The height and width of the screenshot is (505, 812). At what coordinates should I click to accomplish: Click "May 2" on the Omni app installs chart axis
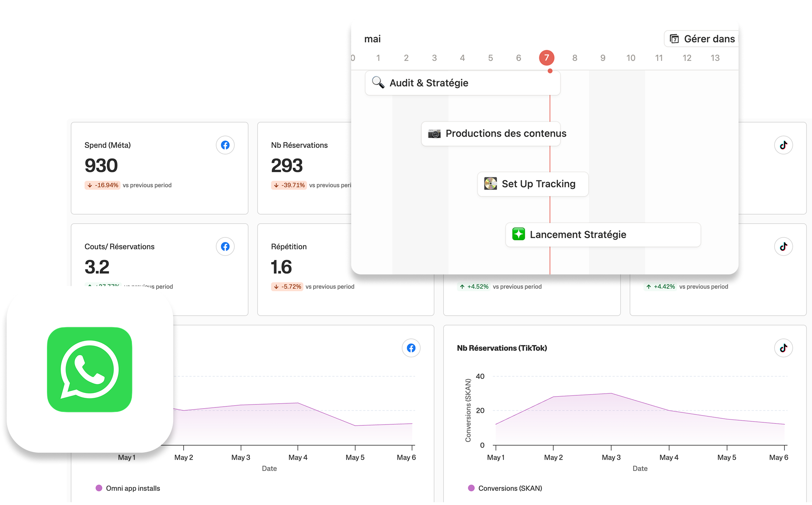point(183,457)
